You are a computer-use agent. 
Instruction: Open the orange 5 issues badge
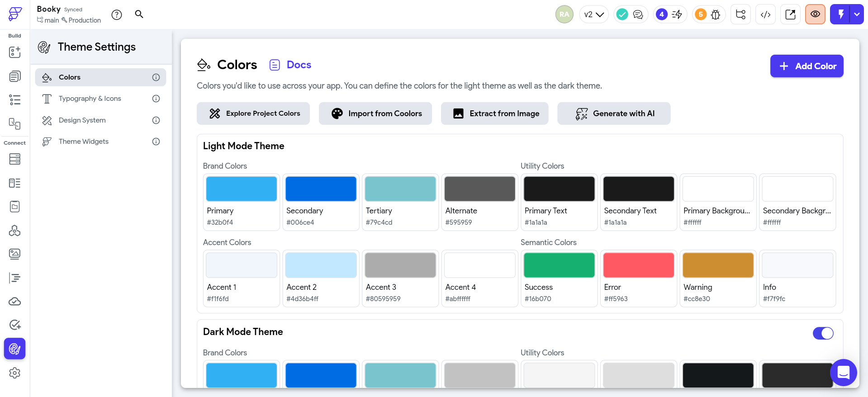(701, 14)
